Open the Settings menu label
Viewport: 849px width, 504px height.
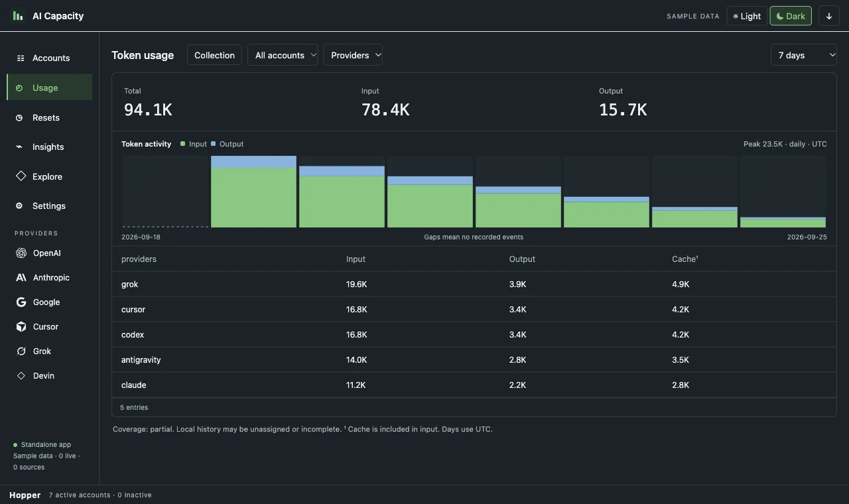coord(49,206)
